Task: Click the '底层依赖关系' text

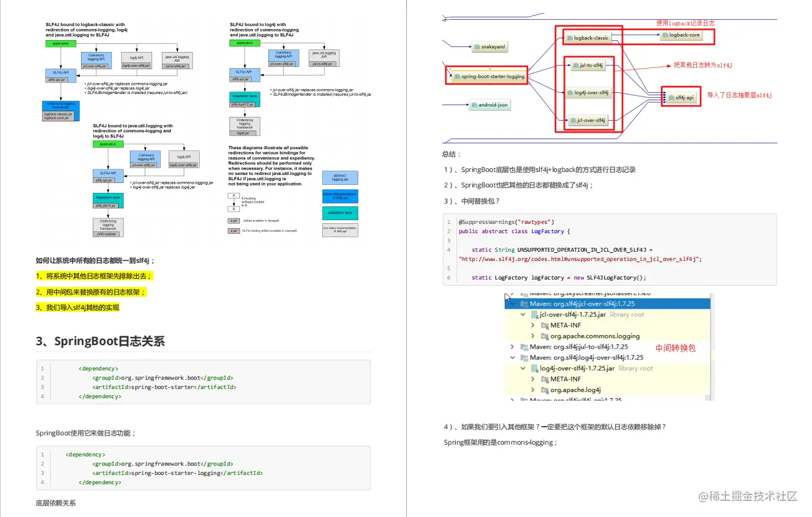Action: (56, 503)
